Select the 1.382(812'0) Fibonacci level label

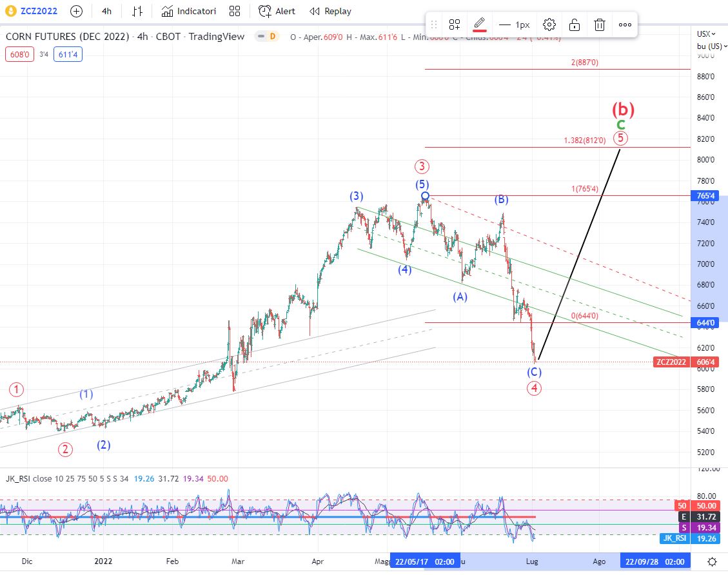click(585, 140)
